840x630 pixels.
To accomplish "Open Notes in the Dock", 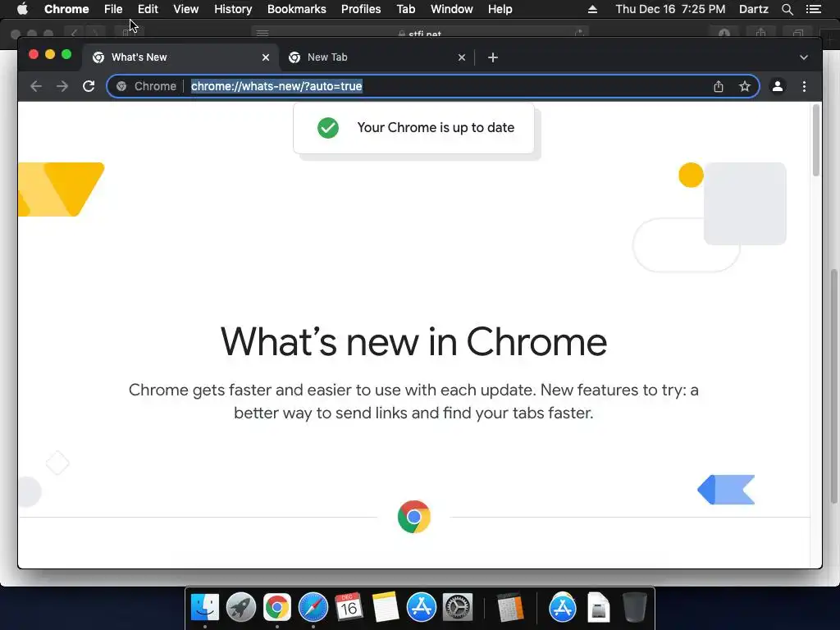I will [386, 608].
